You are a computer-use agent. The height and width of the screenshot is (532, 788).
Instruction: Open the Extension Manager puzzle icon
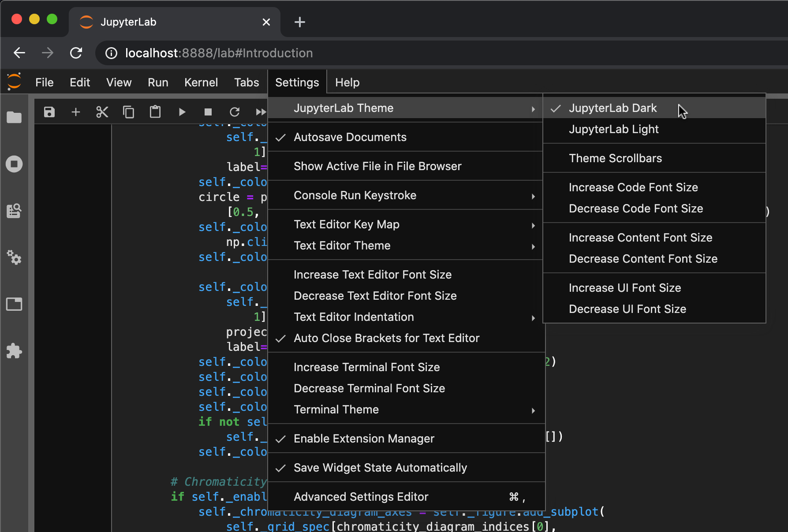14,351
